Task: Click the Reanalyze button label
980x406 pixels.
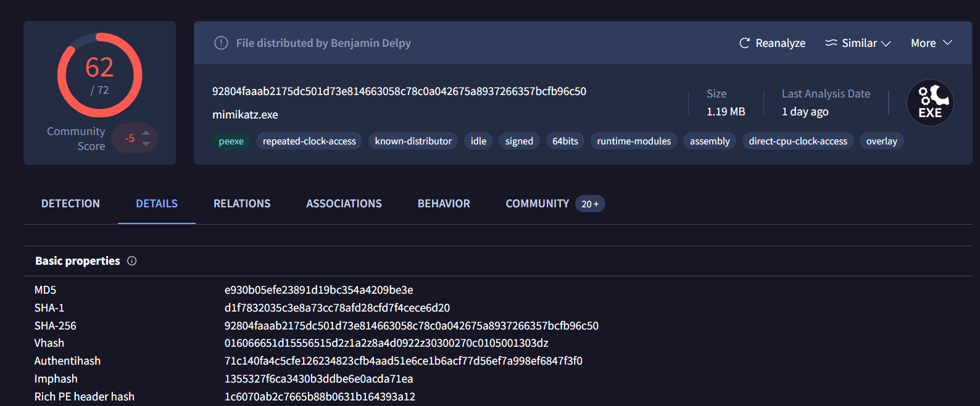Action: [780, 43]
